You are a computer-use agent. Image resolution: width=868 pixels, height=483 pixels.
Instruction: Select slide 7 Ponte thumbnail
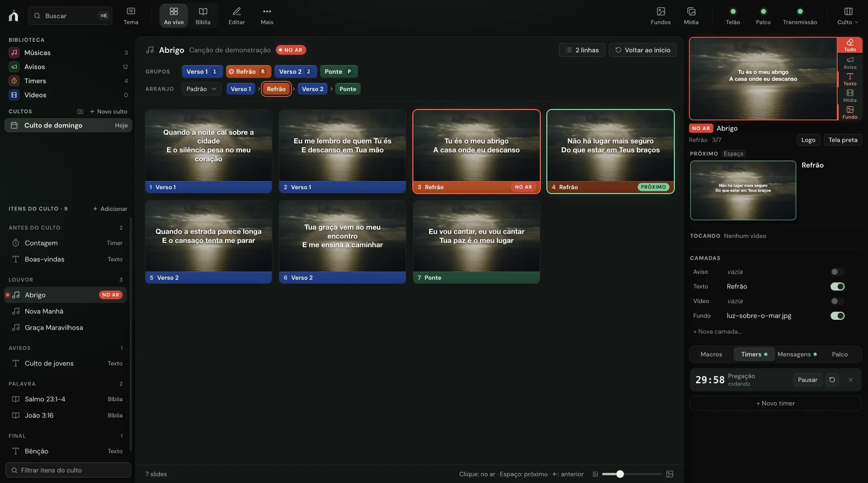[476, 242]
